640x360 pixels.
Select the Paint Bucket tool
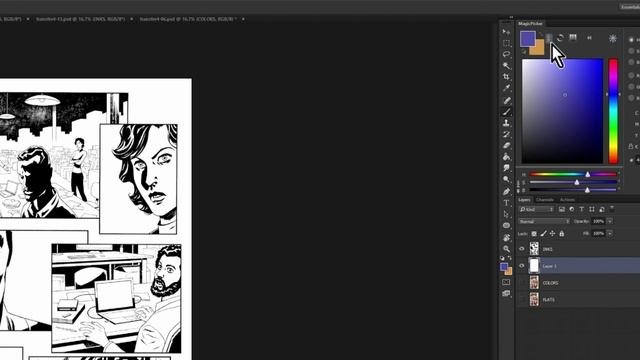pos(506,157)
